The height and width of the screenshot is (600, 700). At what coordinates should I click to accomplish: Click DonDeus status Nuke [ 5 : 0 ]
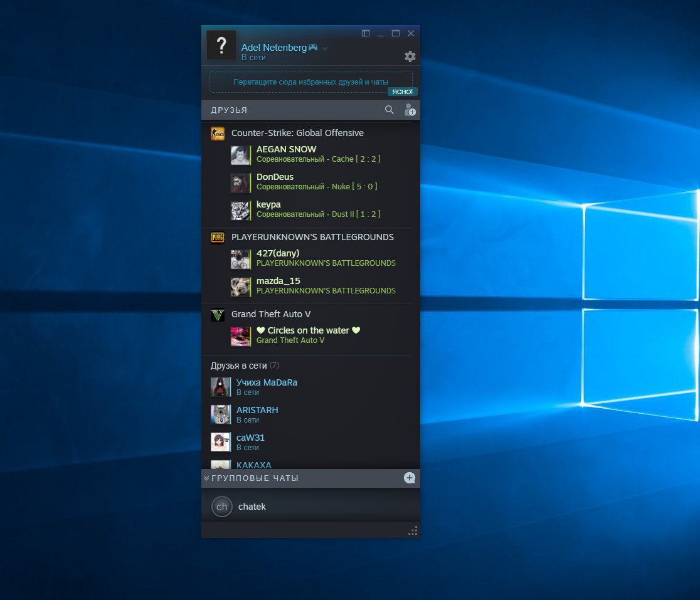pos(317,187)
